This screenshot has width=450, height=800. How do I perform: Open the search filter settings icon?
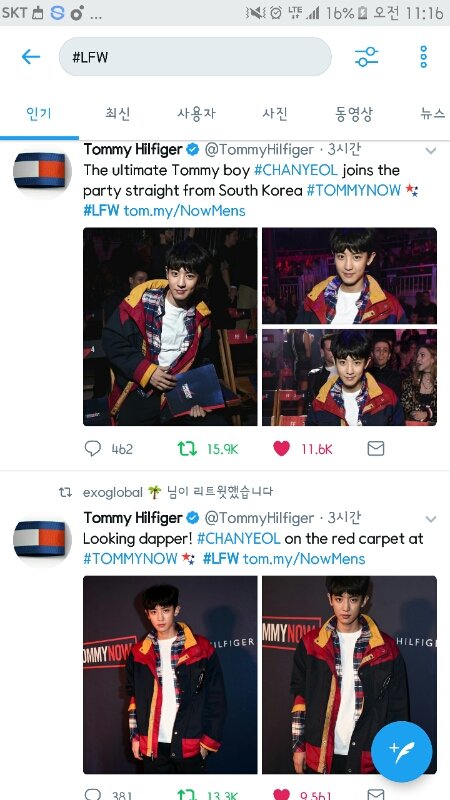pos(366,57)
